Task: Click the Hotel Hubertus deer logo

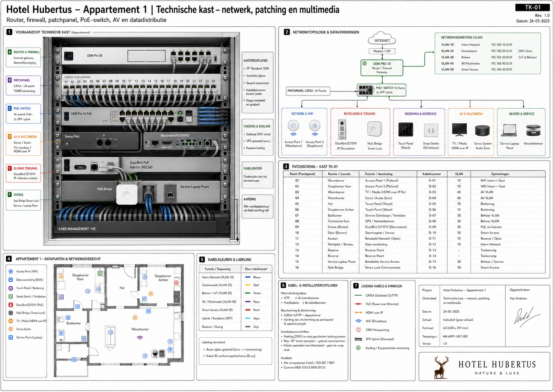Action: point(441,367)
